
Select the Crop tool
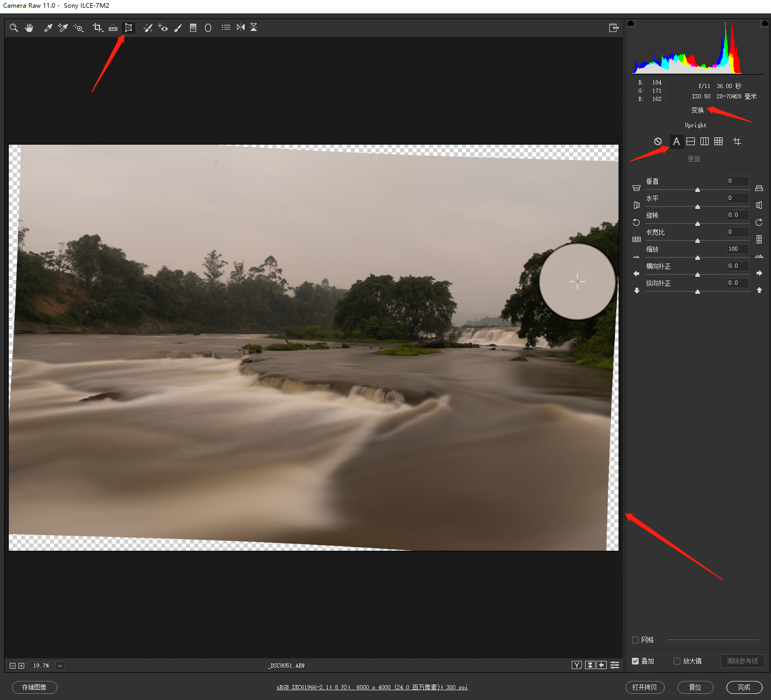(x=97, y=28)
